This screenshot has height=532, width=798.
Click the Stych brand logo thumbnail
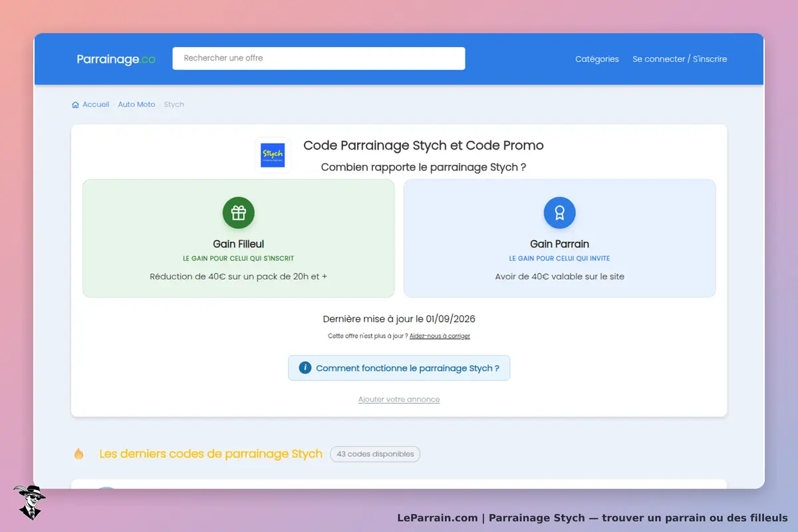[273, 155]
